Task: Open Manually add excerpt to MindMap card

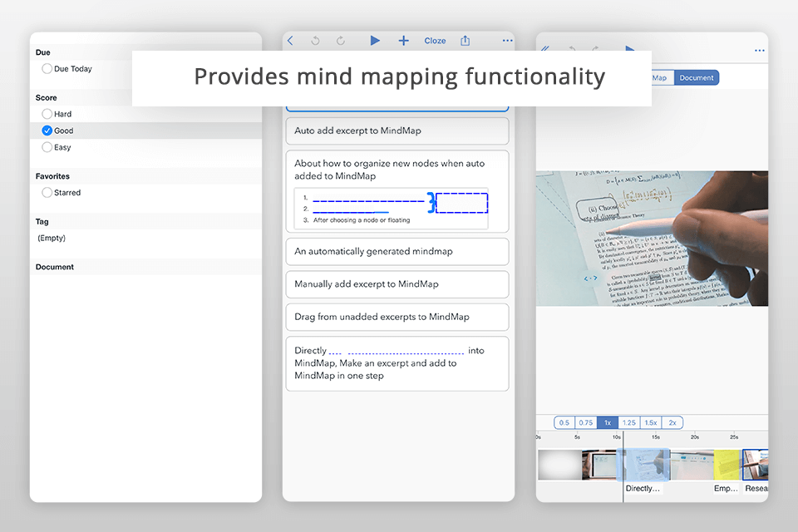Action: tap(397, 284)
